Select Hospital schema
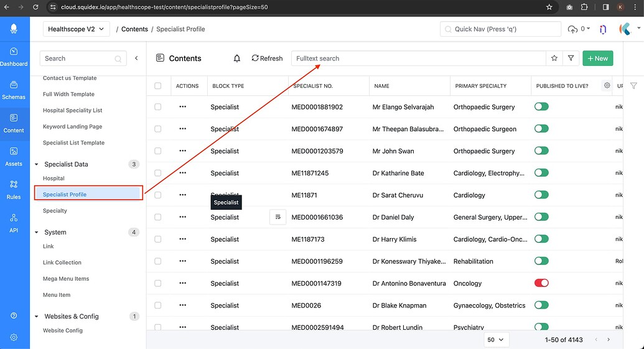The image size is (644, 349). pyautogui.click(x=54, y=178)
